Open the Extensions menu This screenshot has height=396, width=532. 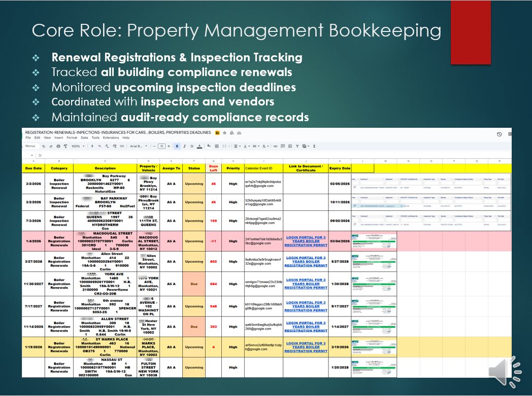point(111,137)
